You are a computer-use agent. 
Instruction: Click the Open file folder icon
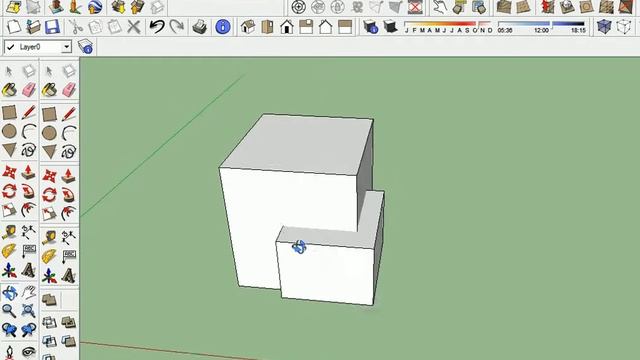tap(33, 27)
